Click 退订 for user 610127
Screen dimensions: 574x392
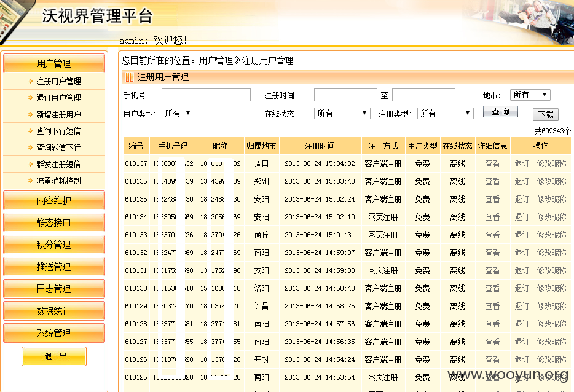coord(522,342)
